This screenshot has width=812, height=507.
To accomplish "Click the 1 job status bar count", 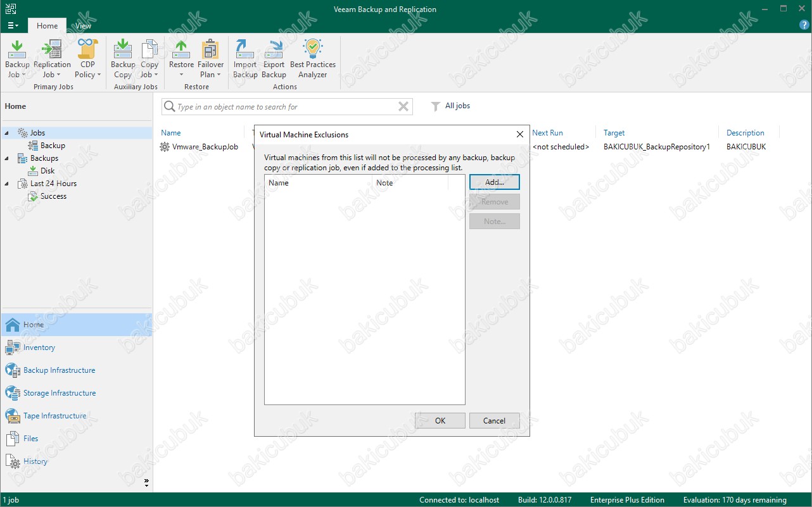I will pos(11,500).
